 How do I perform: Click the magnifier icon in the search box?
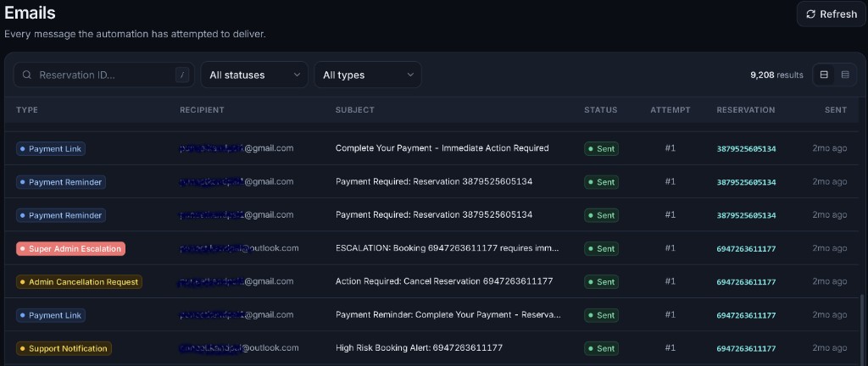[x=26, y=75]
